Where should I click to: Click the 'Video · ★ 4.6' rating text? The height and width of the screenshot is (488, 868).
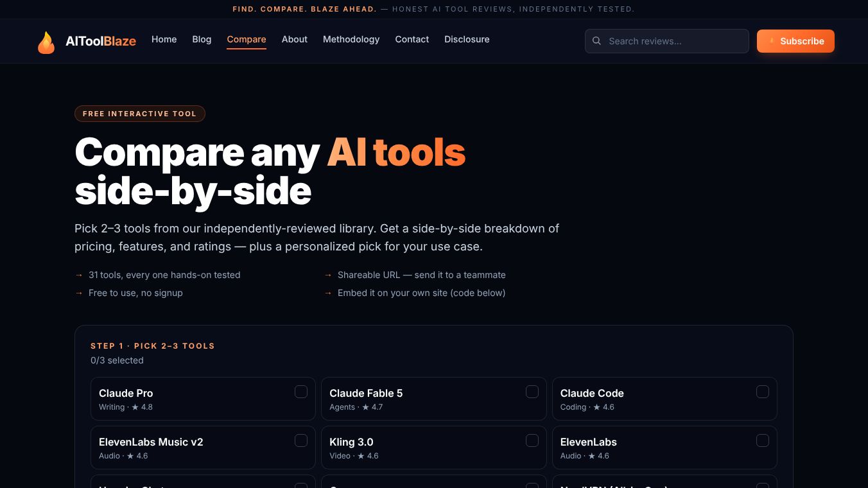pos(354,456)
